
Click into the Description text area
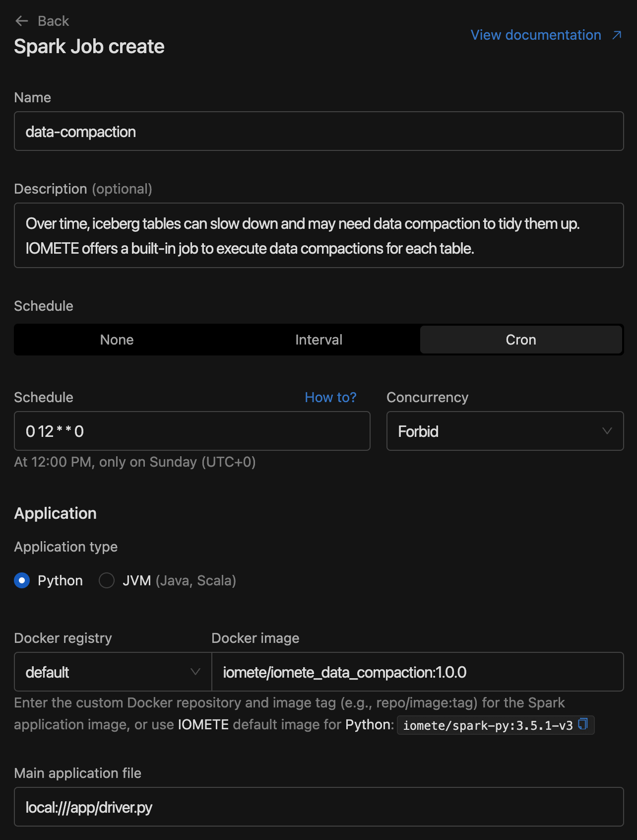[x=318, y=235]
